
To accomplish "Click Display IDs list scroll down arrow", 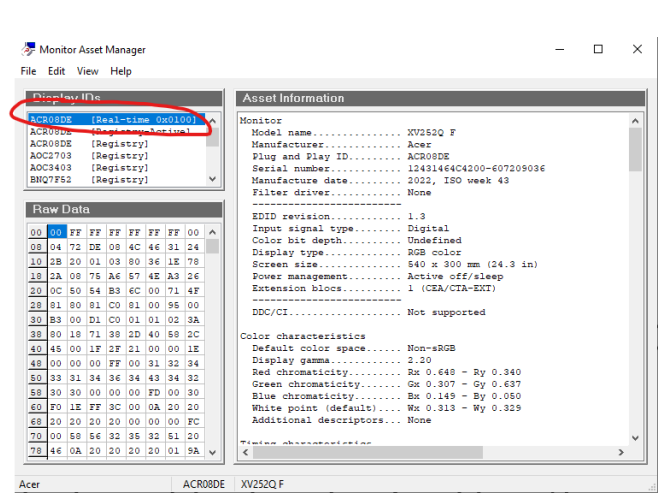I will 213,179.
